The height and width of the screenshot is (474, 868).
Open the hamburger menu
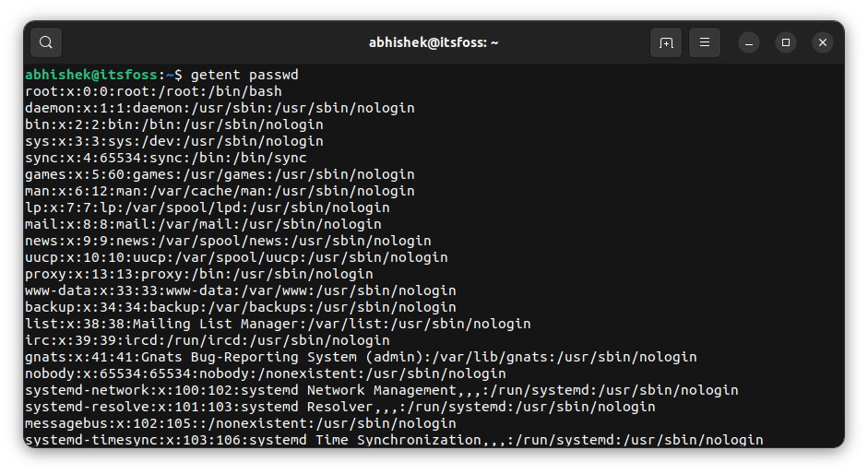tap(705, 42)
